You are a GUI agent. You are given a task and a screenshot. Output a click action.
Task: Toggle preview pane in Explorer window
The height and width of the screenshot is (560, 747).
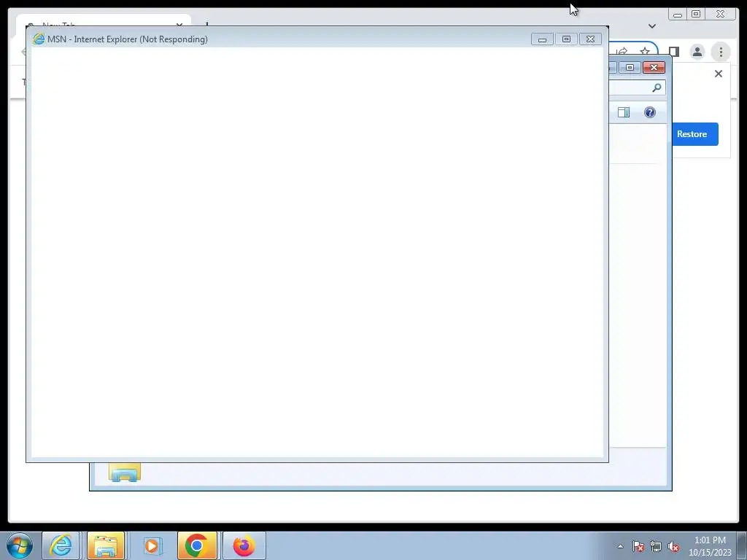(x=624, y=112)
